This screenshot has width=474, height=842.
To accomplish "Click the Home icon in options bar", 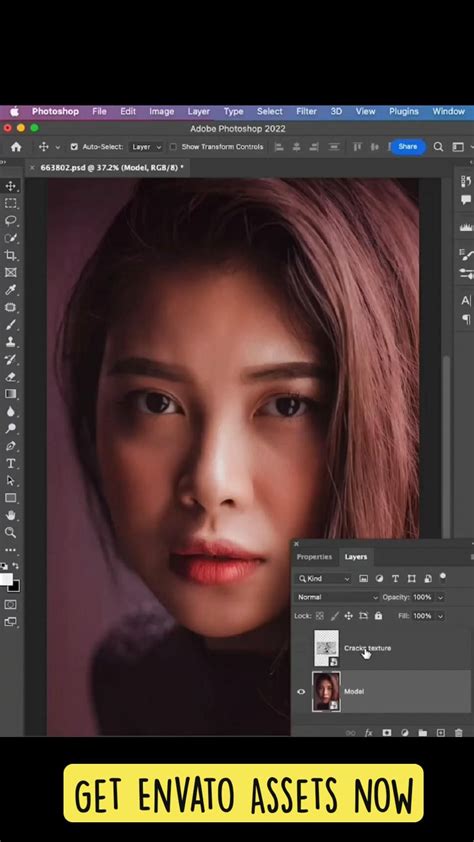I will click(16, 147).
